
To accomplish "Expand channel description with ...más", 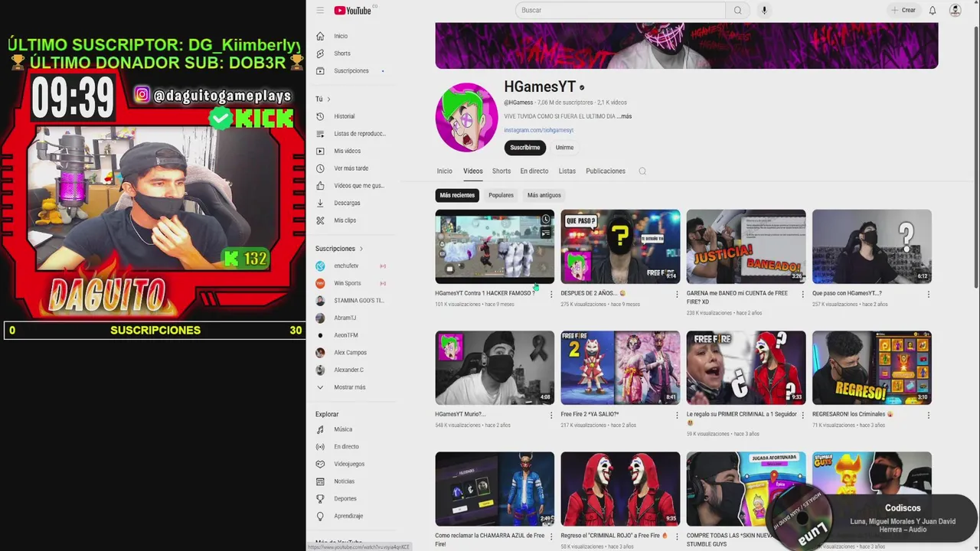I will pyautogui.click(x=625, y=116).
